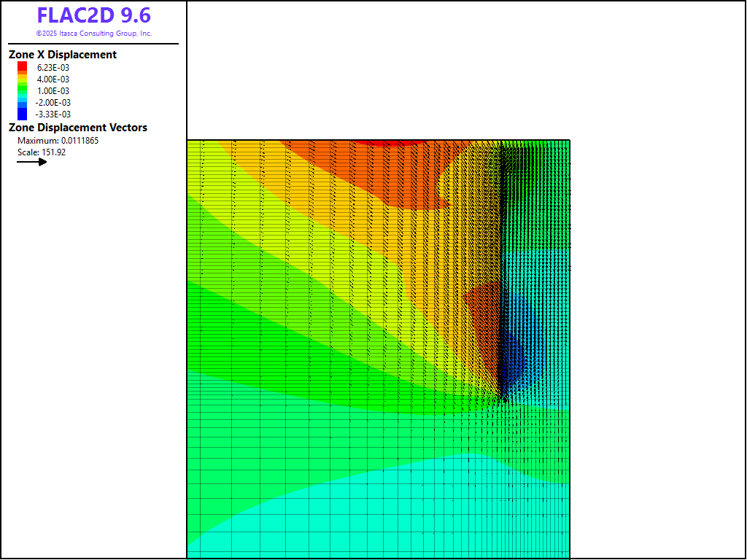Select the Zone X Displacement legend heading
This screenshot has height=560, width=747.
[x=63, y=55]
